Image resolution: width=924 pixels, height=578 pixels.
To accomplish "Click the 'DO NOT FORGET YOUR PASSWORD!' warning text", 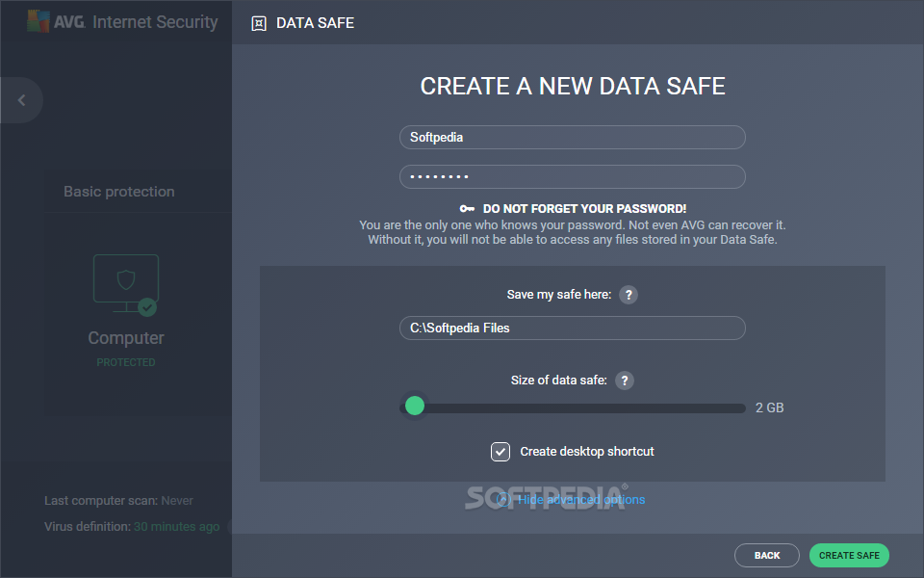I will point(584,209).
